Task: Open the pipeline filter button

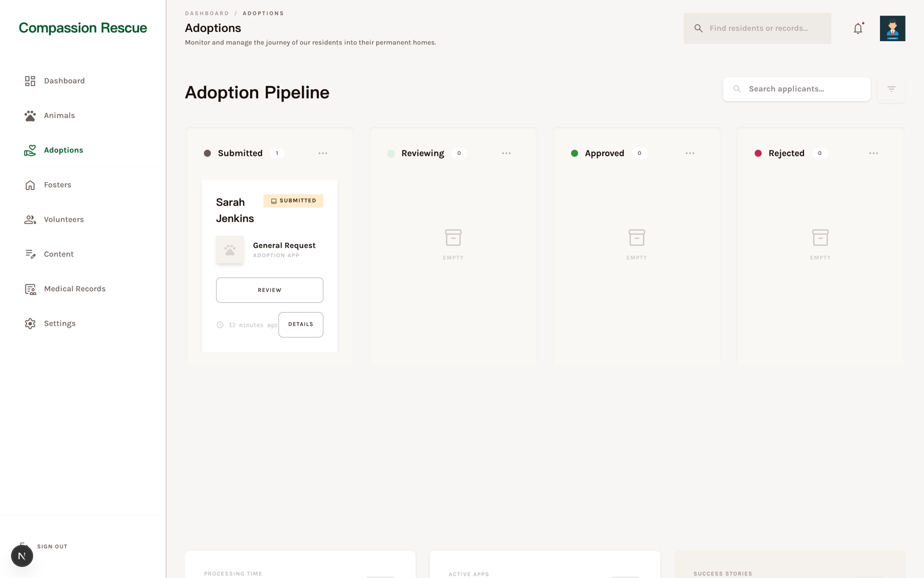Action: (891, 89)
